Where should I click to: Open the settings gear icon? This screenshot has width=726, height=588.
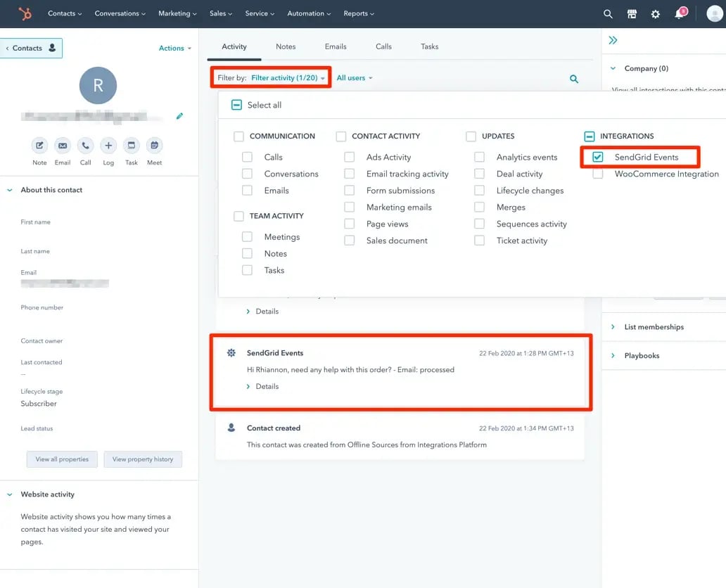pos(655,13)
